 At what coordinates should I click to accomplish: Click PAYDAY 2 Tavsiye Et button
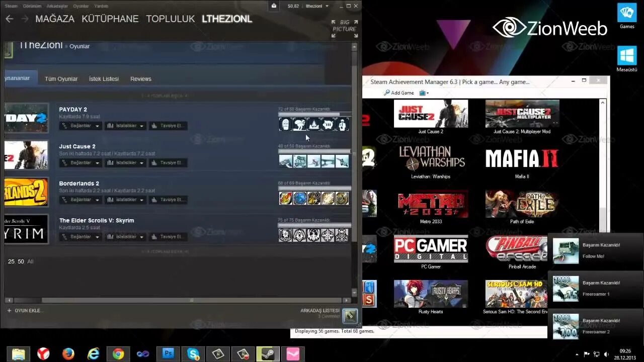[168, 126]
